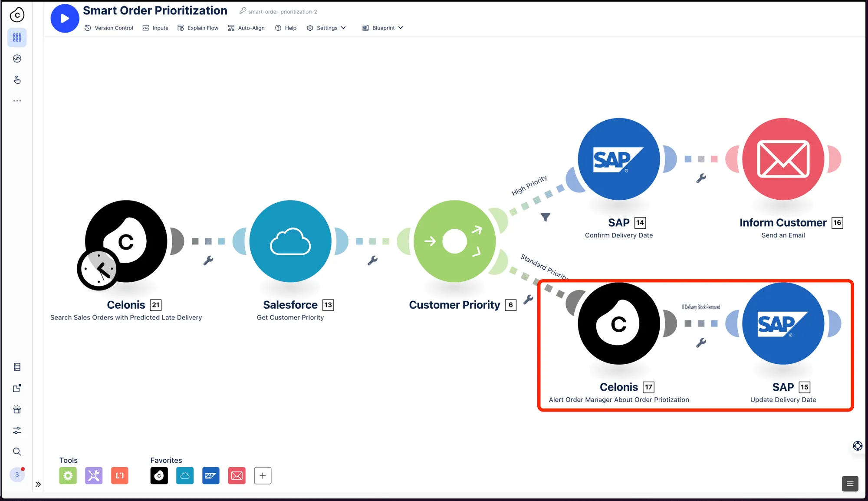Add SAP module from Favorites
The image size is (868, 501).
[211, 476]
